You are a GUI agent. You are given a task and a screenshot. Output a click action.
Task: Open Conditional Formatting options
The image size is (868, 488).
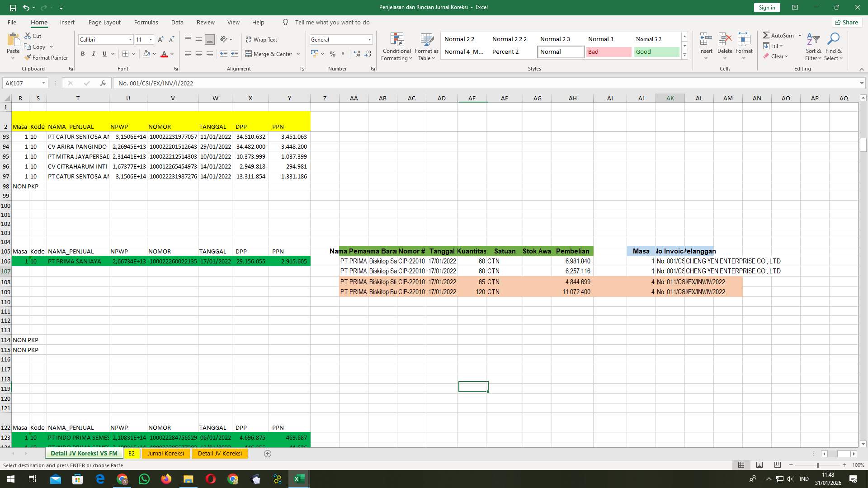pos(396,47)
